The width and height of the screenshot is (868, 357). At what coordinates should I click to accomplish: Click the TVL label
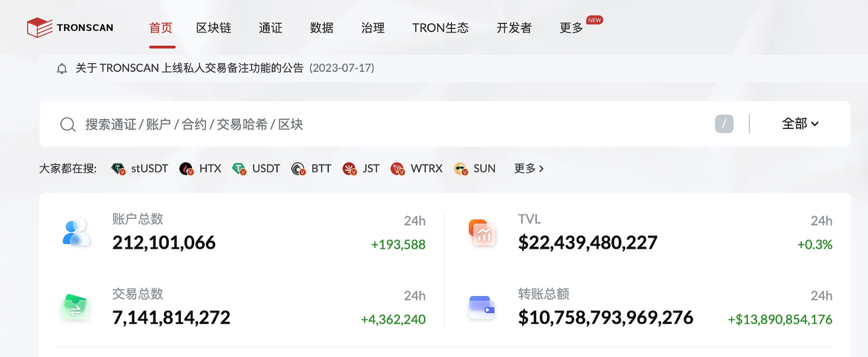(x=529, y=219)
